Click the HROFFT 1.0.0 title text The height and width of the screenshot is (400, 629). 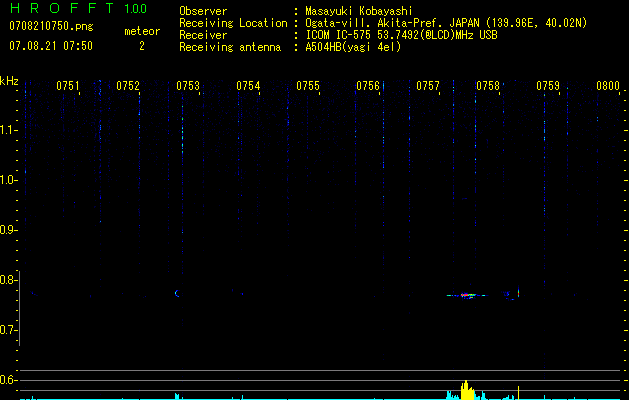pyautogui.click(x=78, y=8)
